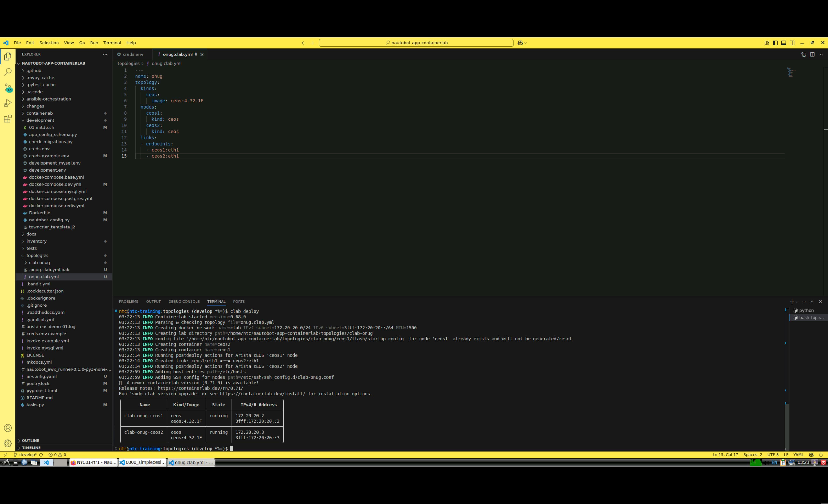Viewport: 828px width, 504px height.
Task: Switch to the PROBLEMS panel tab
Action: point(128,301)
